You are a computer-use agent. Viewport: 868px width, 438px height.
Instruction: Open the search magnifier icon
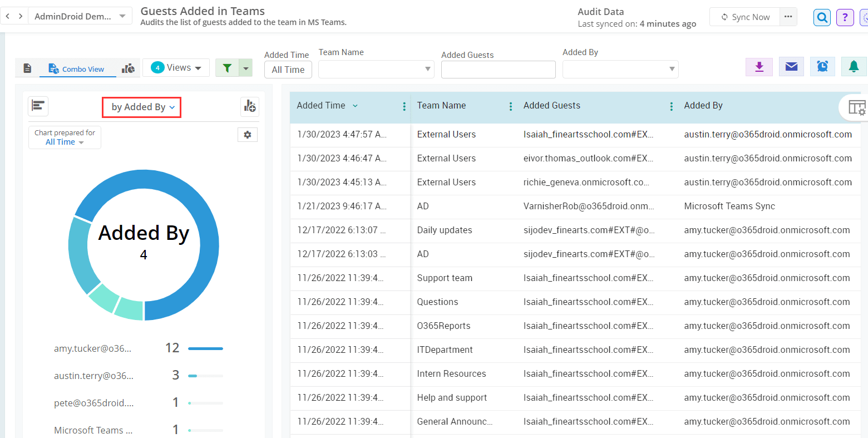[x=822, y=17]
